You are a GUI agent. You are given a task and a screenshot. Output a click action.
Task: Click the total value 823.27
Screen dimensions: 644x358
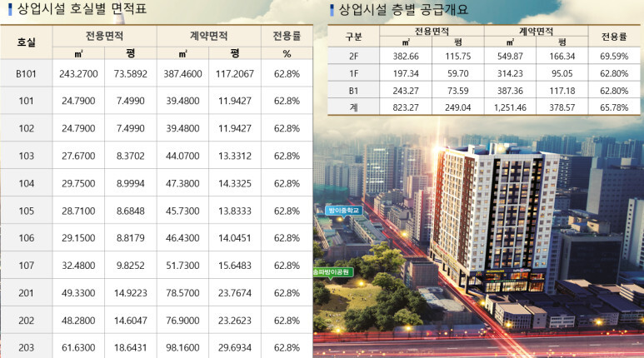pos(406,107)
